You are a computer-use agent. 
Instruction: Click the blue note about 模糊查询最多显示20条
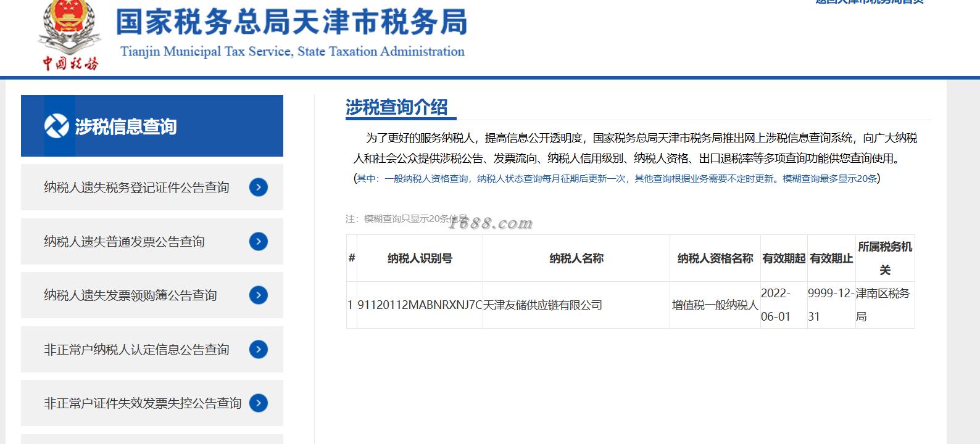pyautogui.click(x=617, y=178)
